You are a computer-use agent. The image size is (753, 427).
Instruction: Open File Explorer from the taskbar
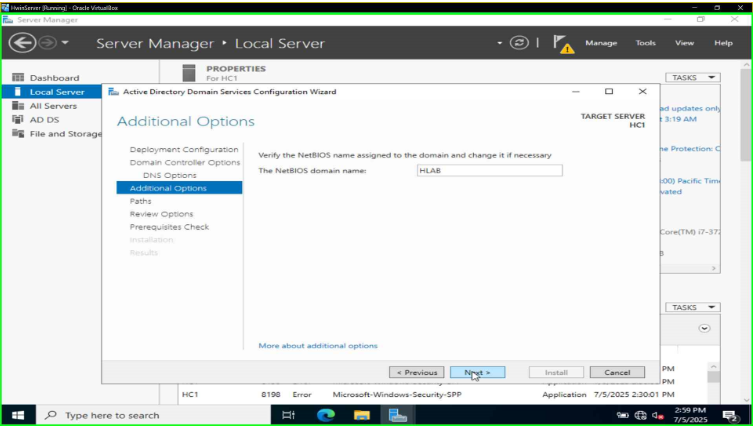coord(362,415)
